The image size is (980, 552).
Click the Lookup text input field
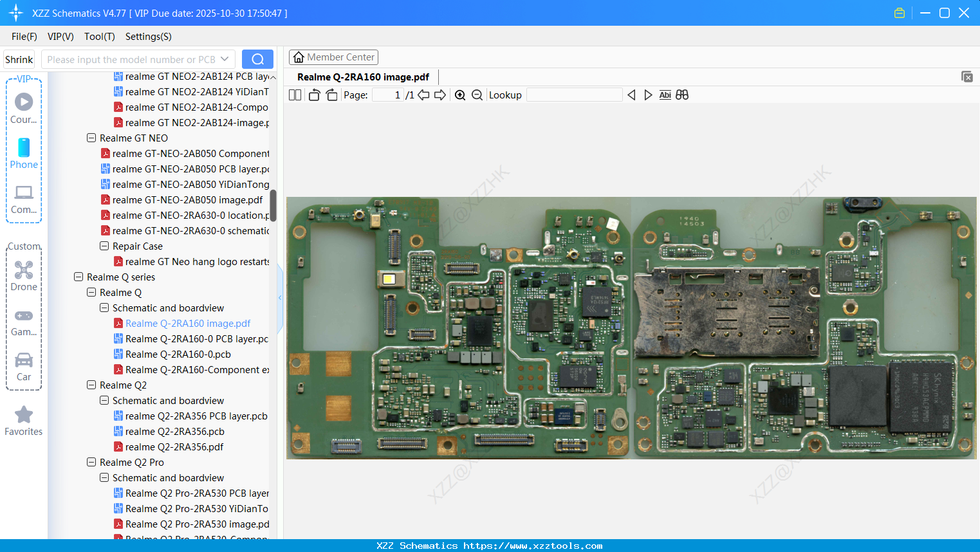[574, 95]
